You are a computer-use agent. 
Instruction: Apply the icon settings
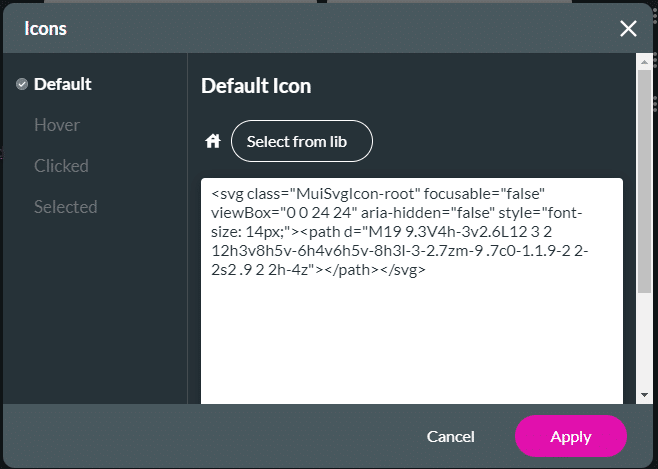tap(571, 436)
